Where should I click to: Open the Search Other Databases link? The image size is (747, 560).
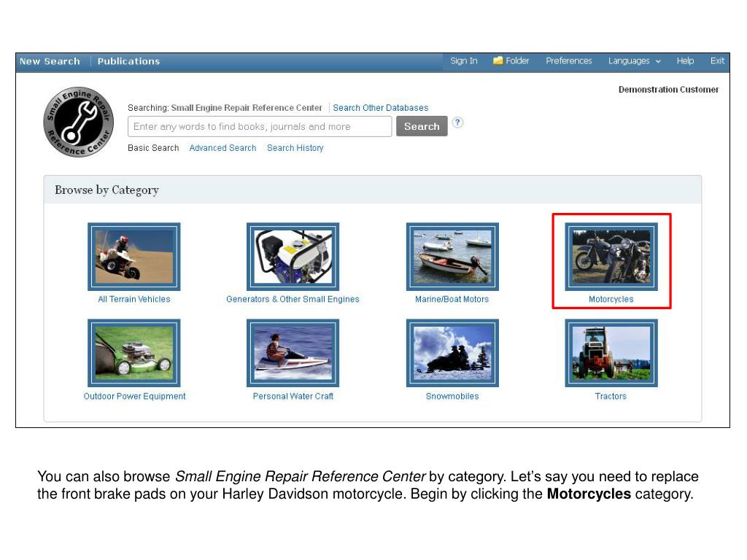(381, 108)
